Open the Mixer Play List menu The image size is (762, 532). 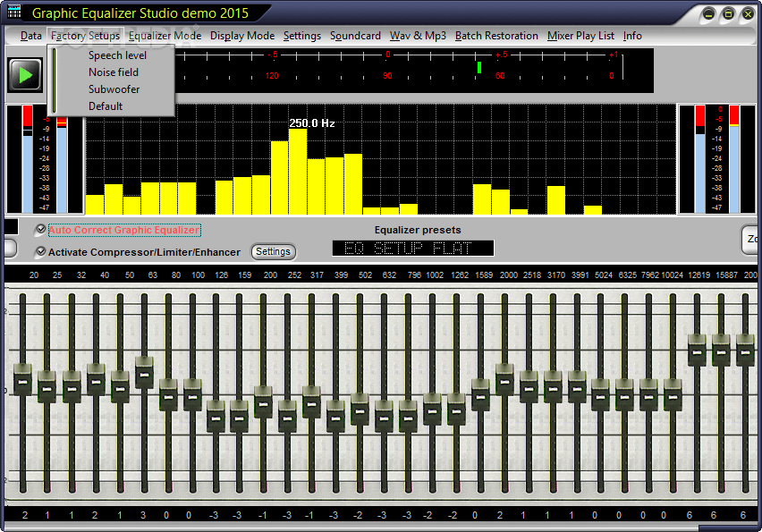[580, 36]
